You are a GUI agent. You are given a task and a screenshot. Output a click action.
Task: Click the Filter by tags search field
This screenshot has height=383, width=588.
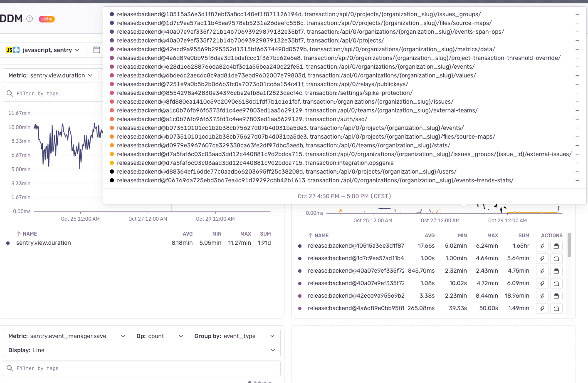(141, 368)
